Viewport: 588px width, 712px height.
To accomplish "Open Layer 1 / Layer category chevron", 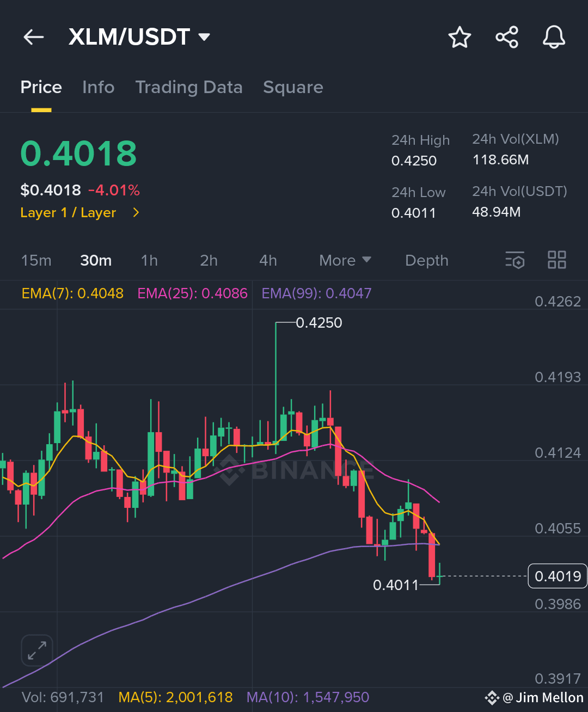I will [136, 212].
